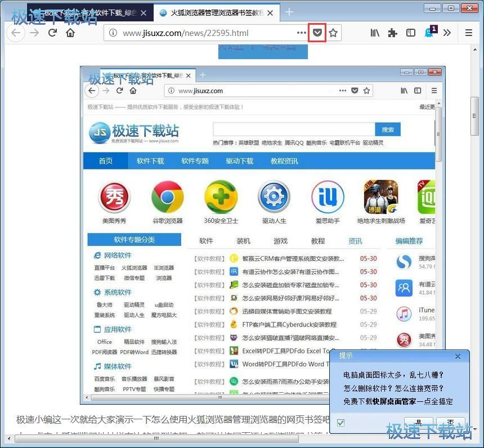Image resolution: width=484 pixels, height=448 pixels.
Task: Switch to the 游戏 tab in the article list
Action: pyautogui.click(x=281, y=241)
